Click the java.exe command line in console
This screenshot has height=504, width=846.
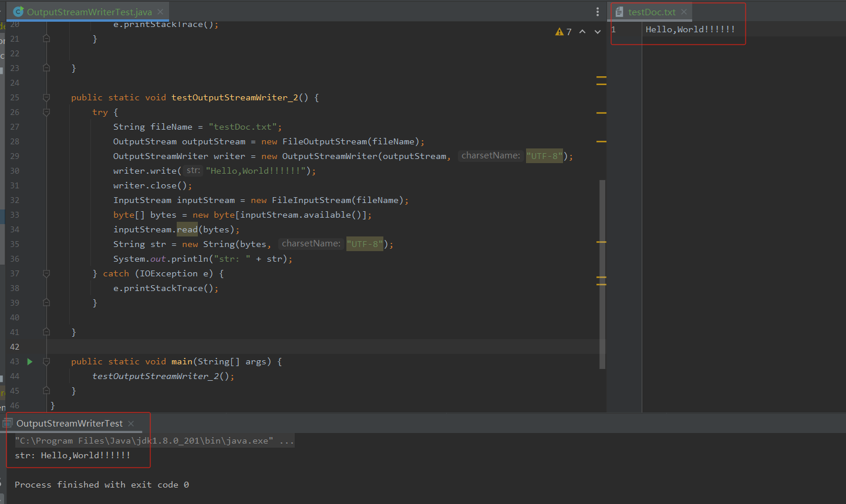[x=154, y=441]
